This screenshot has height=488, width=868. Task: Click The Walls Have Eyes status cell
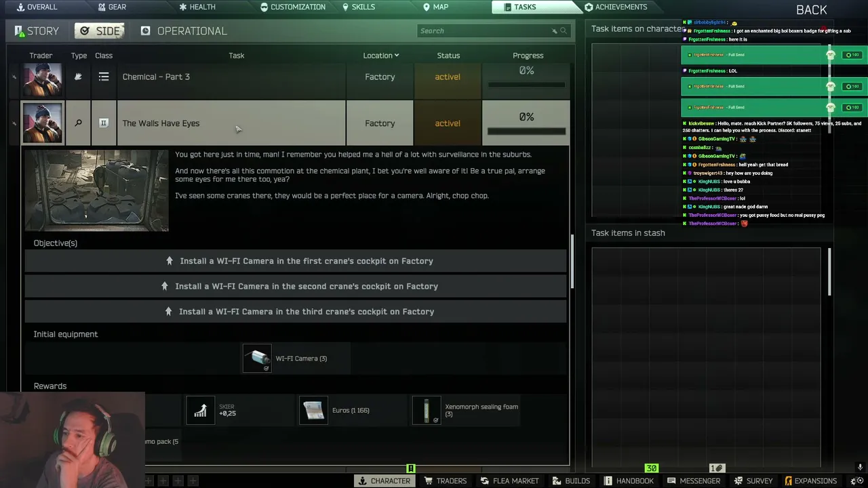448,123
